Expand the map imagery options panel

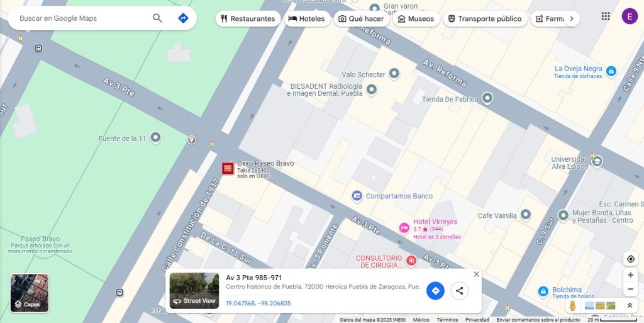pos(630,305)
